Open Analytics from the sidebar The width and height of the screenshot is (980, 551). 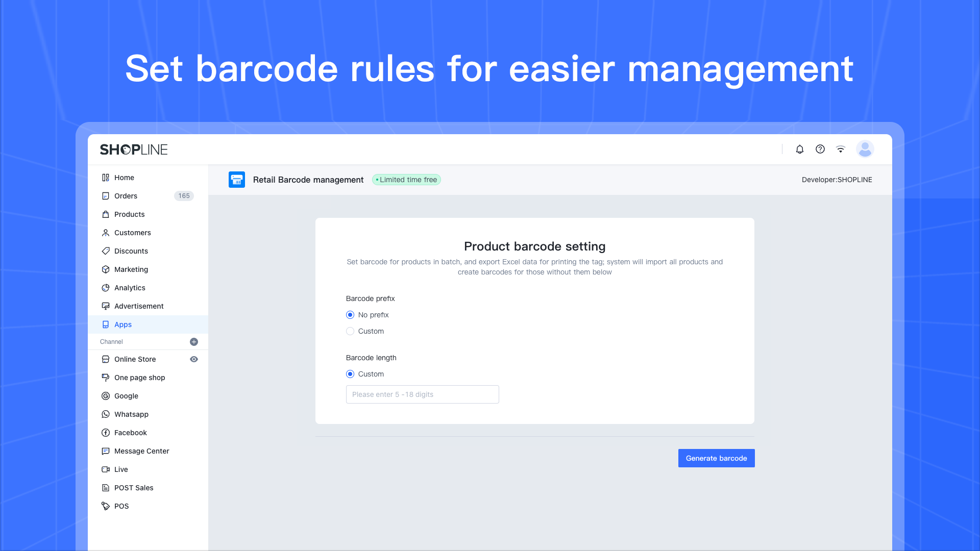(130, 288)
